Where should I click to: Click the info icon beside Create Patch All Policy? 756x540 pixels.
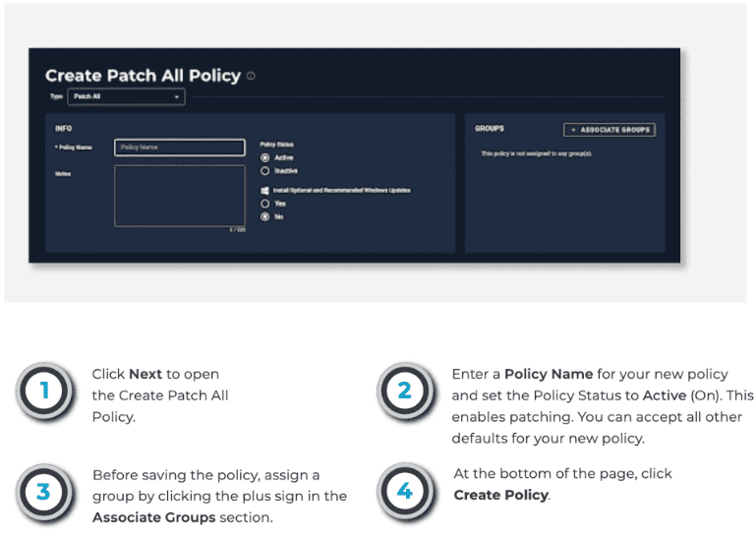click(252, 76)
